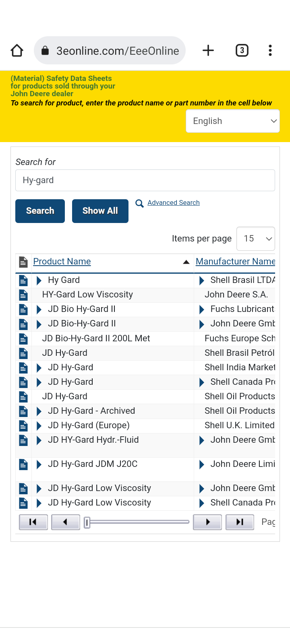Sort by Manufacturer Name column header
Image resolution: width=290 pixels, height=644 pixels.
coord(236,261)
